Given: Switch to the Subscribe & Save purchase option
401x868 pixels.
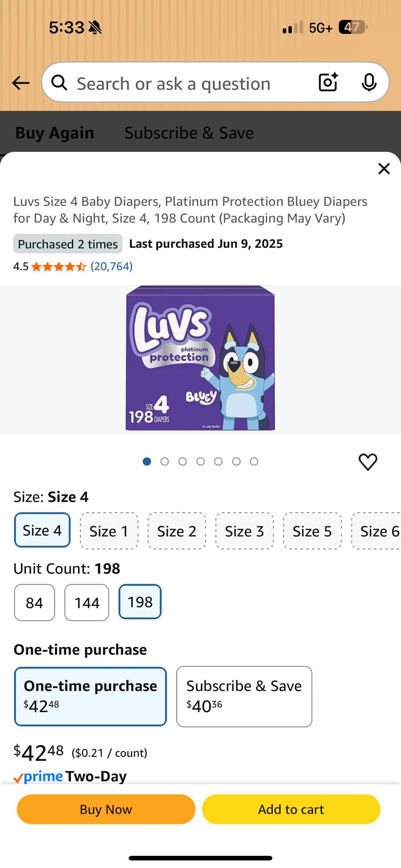Looking at the screenshot, I should pyautogui.click(x=244, y=696).
